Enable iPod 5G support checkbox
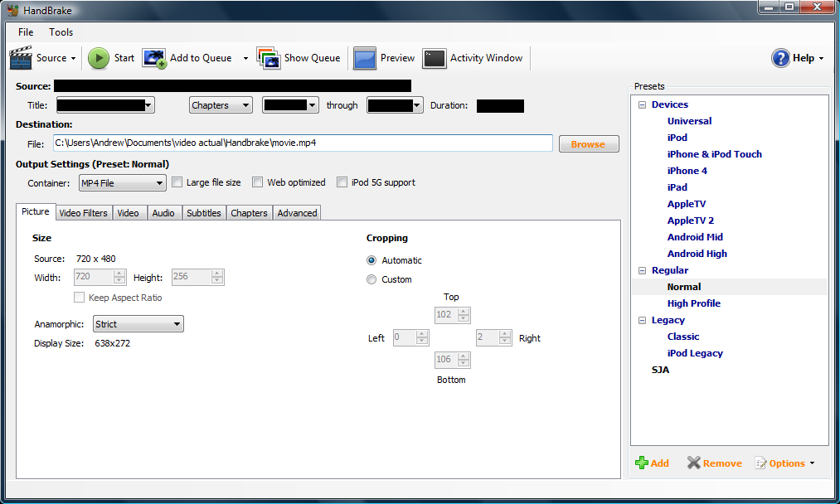 coord(342,182)
